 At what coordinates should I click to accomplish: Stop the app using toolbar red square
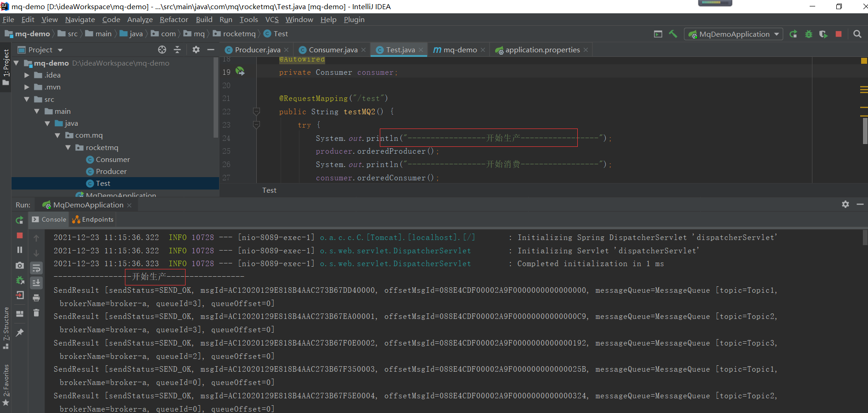point(839,34)
